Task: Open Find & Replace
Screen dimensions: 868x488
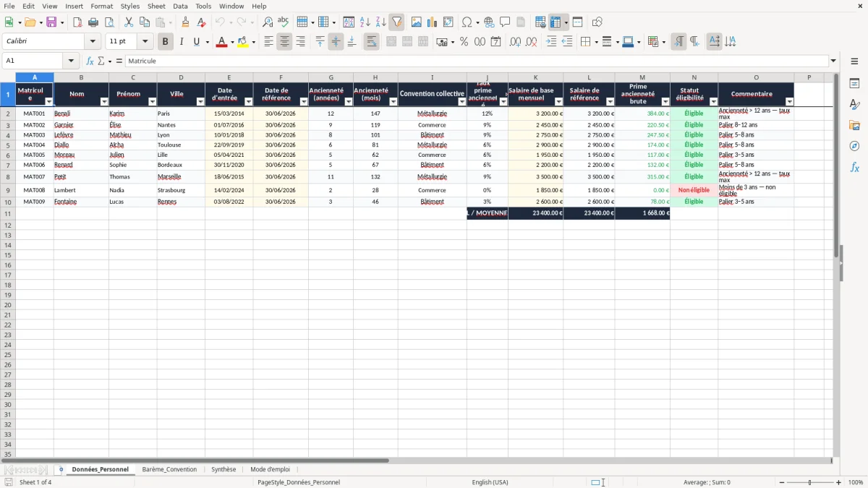Action: pyautogui.click(x=268, y=22)
